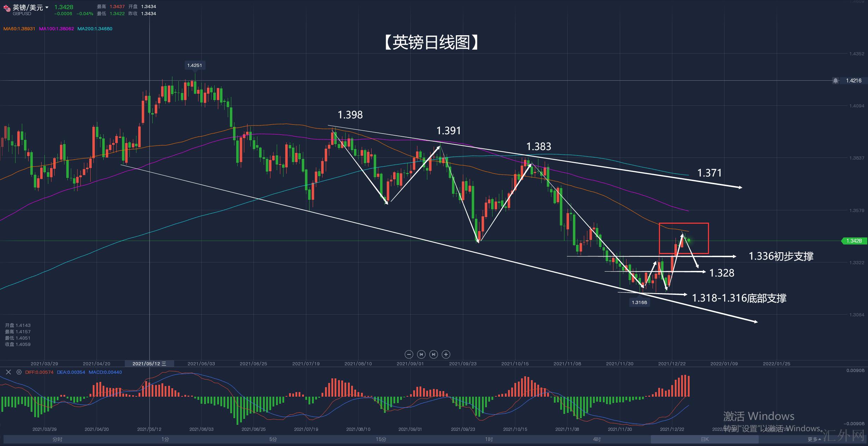Choose the 1时 timeframe tab
The image size is (868, 446).
click(x=489, y=439)
